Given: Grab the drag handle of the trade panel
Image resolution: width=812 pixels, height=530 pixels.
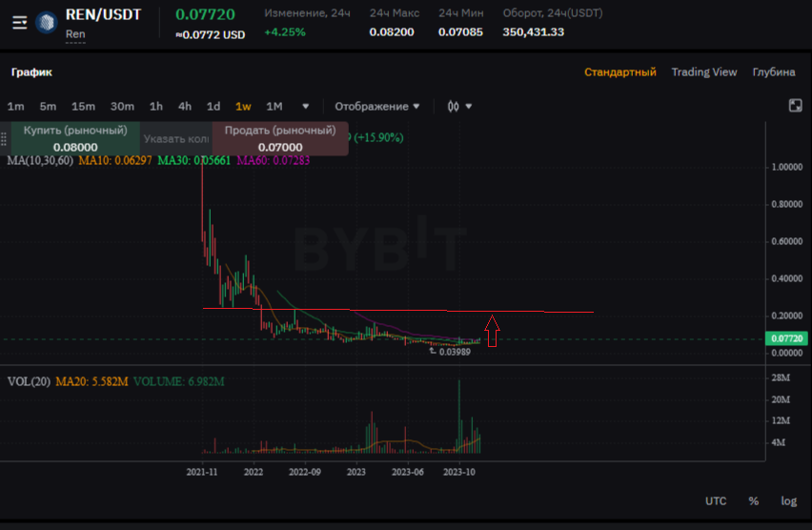Looking at the screenshot, I should coord(4,139).
